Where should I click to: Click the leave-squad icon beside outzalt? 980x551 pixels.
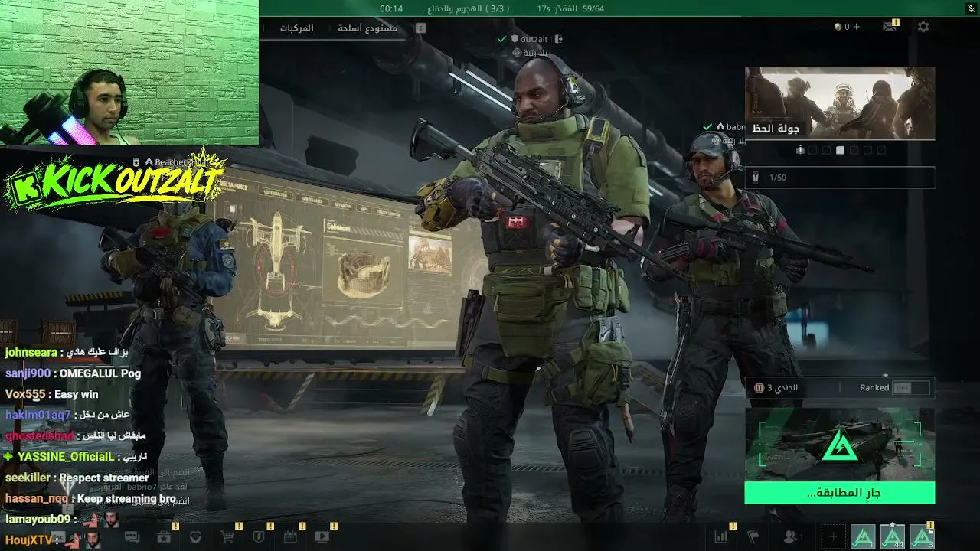(x=559, y=39)
